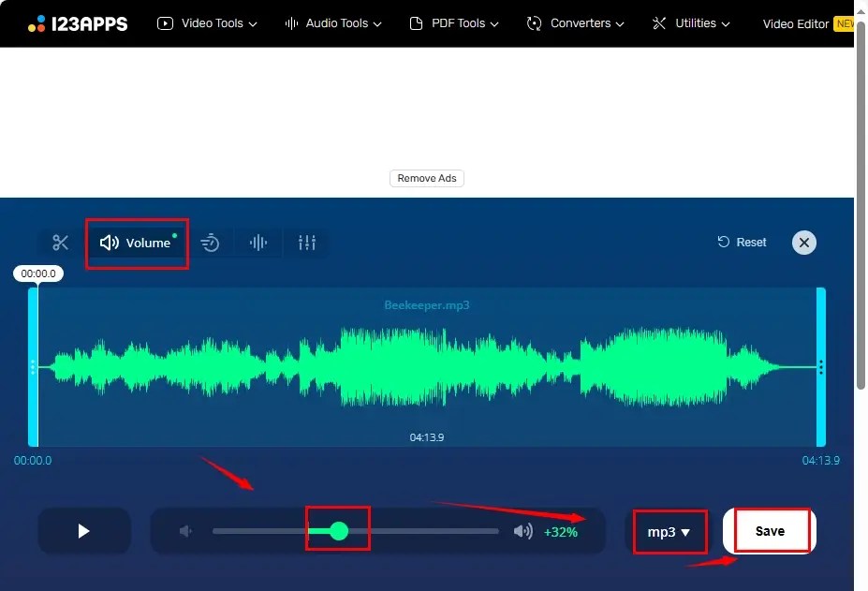The image size is (868, 591).
Task: Select the scissors trim tool
Action: click(x=59, y=242)
